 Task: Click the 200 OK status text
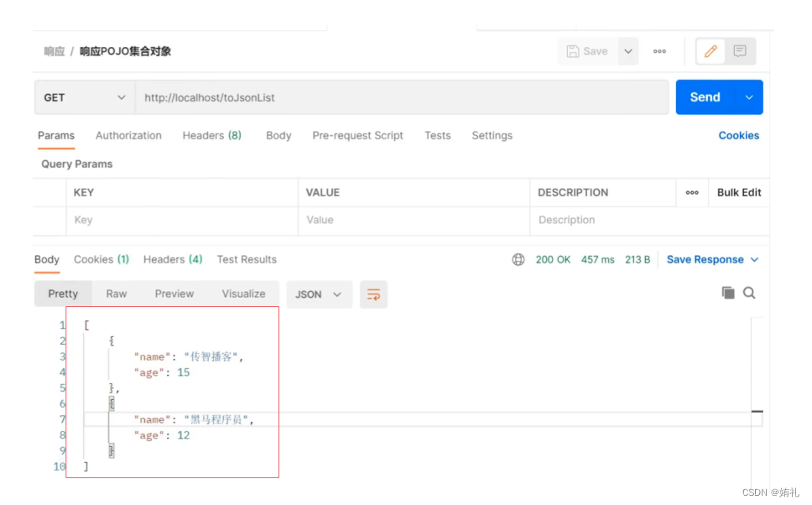pyautogui.click(x=553, y=259)
